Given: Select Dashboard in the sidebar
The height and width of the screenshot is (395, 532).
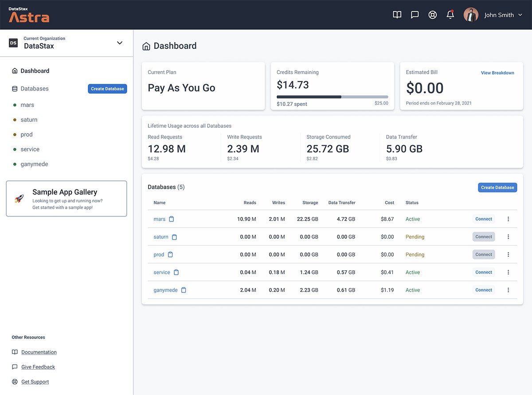Looking at the screenshot, I should click(35, 71).
